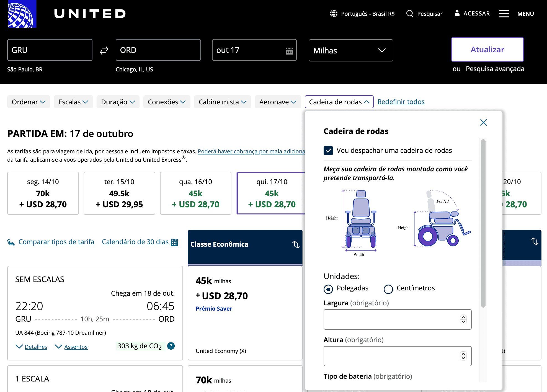Image resolution: width=547 pixels, height=392 pixels.
Task: Select the 45k milhas Prêmio Saver fare
Action: point(245,313)
